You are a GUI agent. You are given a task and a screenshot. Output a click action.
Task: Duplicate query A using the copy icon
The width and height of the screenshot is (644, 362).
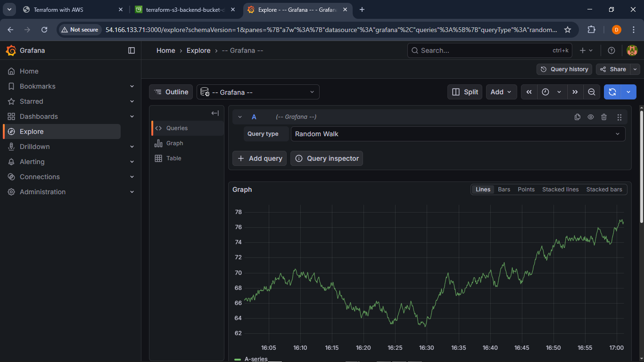coord(578,117)
